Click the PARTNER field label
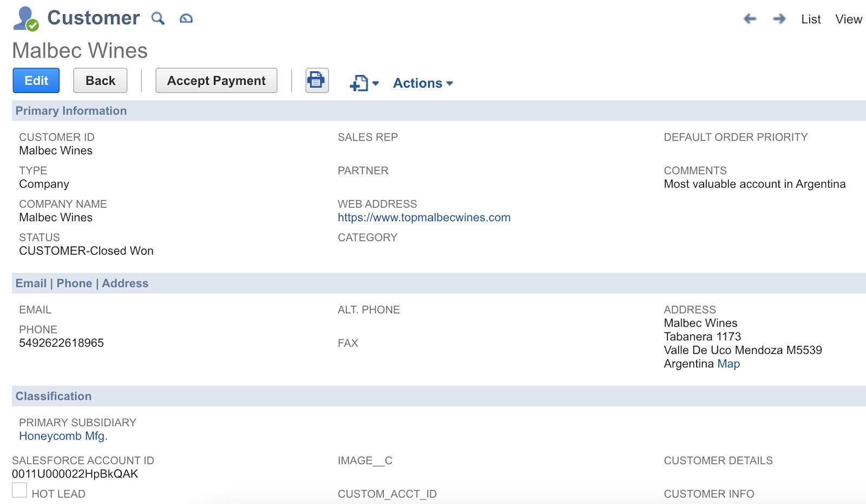This screenshot has width=866, height=504. (363, 171)
